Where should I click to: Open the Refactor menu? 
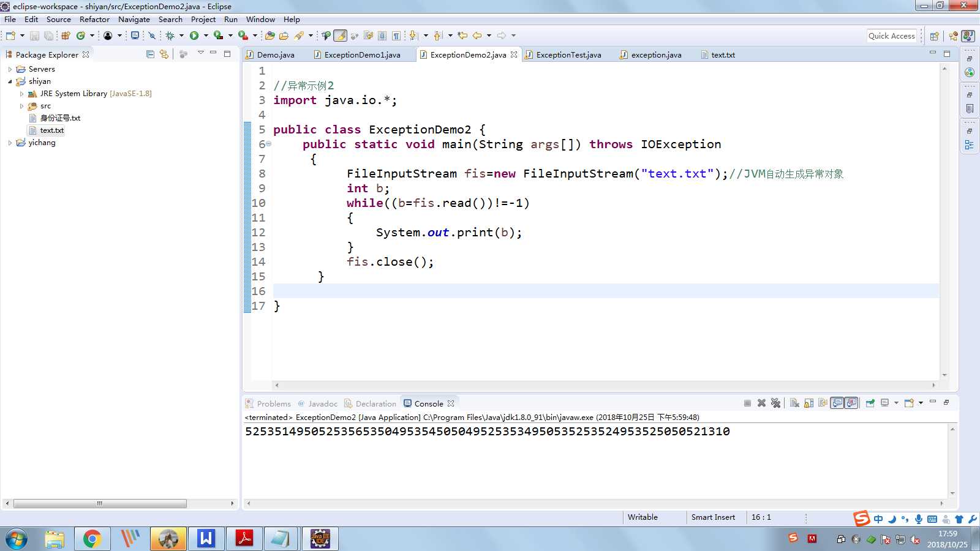94,19
